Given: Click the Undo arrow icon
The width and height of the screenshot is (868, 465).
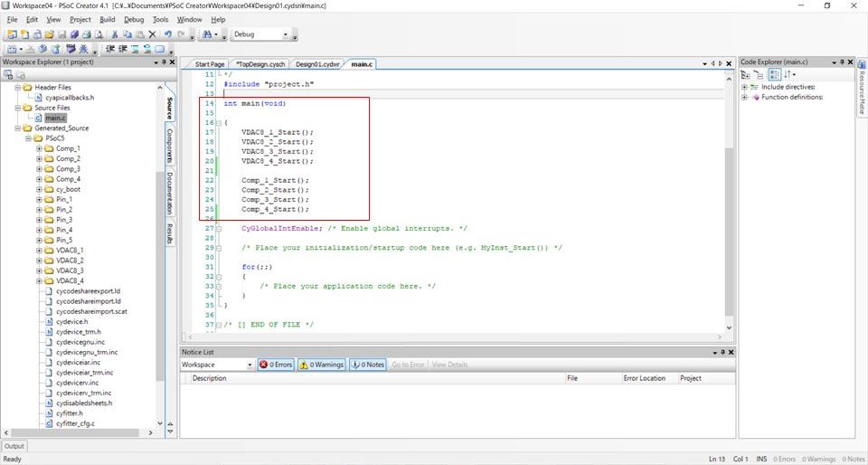Looking at the screenshot, I should click(168, 34).
